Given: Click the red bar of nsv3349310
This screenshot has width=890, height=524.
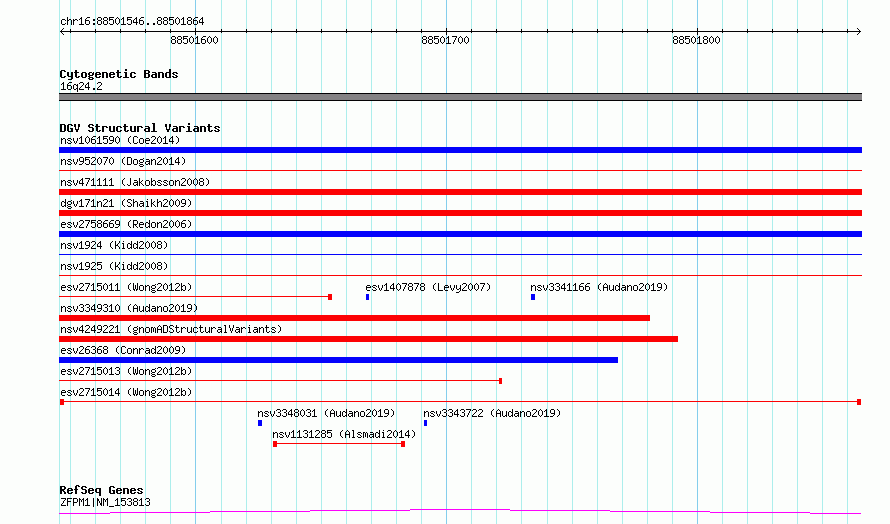Looking at the screenshot, I should [354, 318].
